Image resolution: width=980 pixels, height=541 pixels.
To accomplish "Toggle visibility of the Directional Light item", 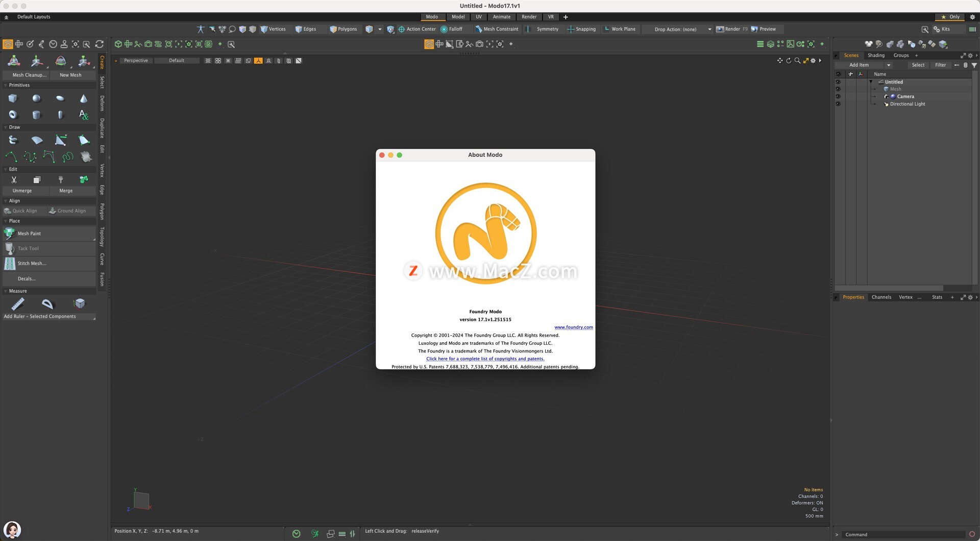I will (838, 104).
